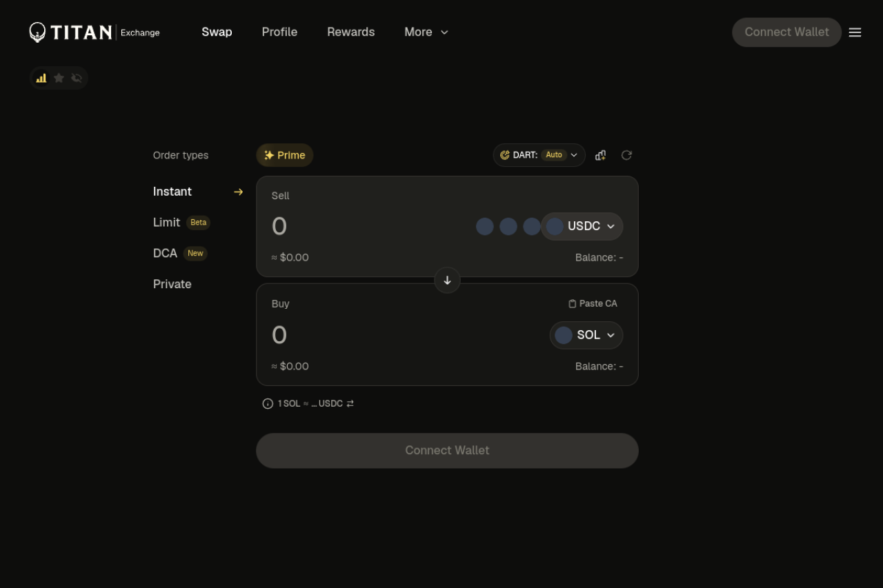Viewport: 883px width, 588px height.
Task: Click the Exchange label by logo
Action: 140,32
